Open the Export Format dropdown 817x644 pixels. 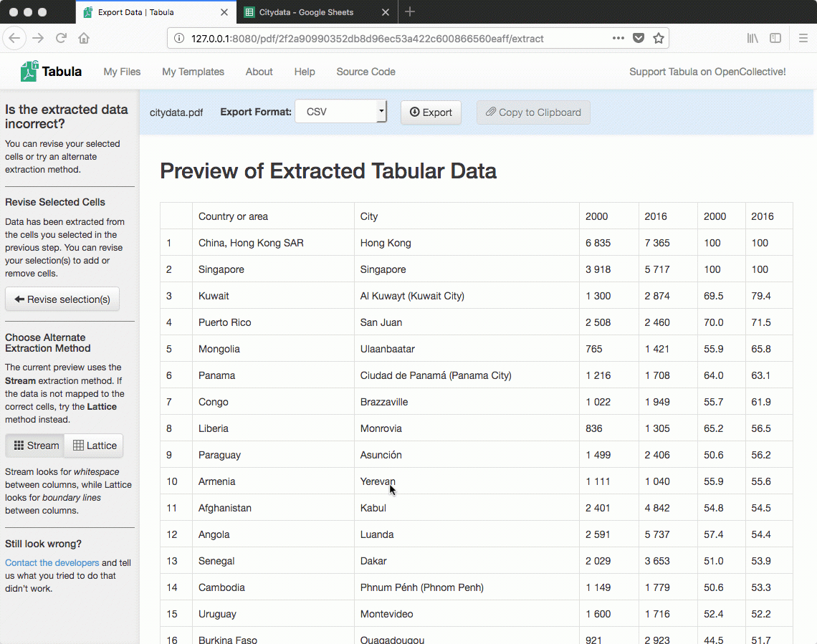click(x=340, y=112)
